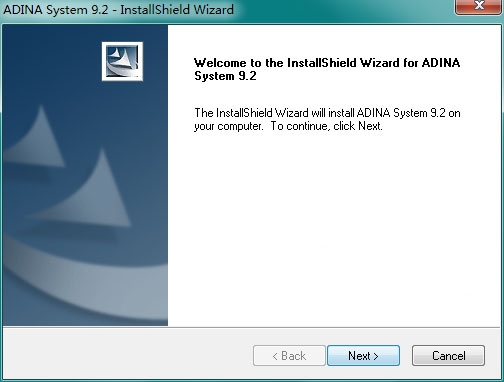The image size is (504, 382).
Task: Click the window title 'ADINA System 9.2'
Action: pos(56,9)
